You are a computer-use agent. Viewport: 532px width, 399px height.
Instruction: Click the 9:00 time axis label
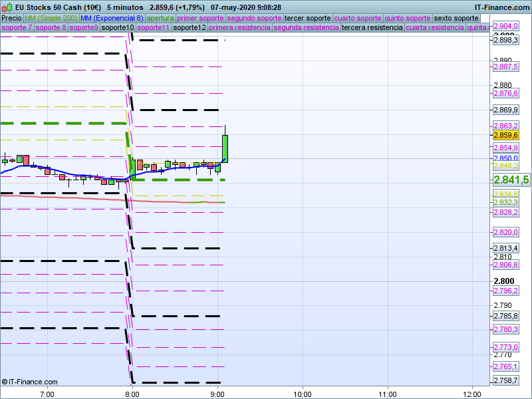(x=217, y=394)
